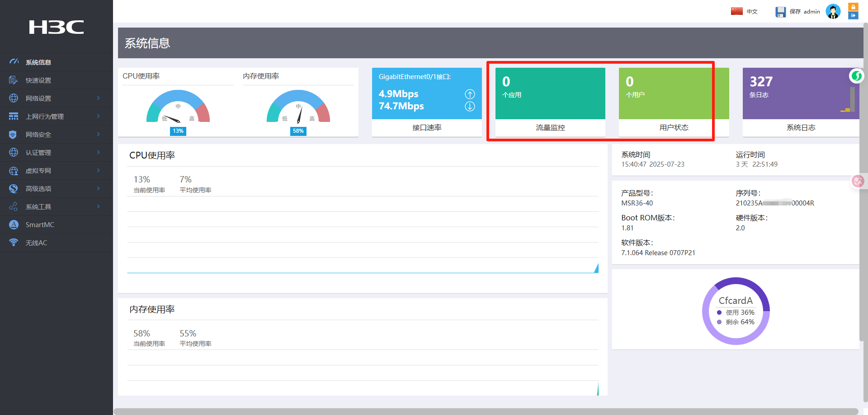This screenshot has height=415, width=868.
Task: Expand the 高级选项 submenu chevron
Action: pyautogui.click(x=98, y=188)
